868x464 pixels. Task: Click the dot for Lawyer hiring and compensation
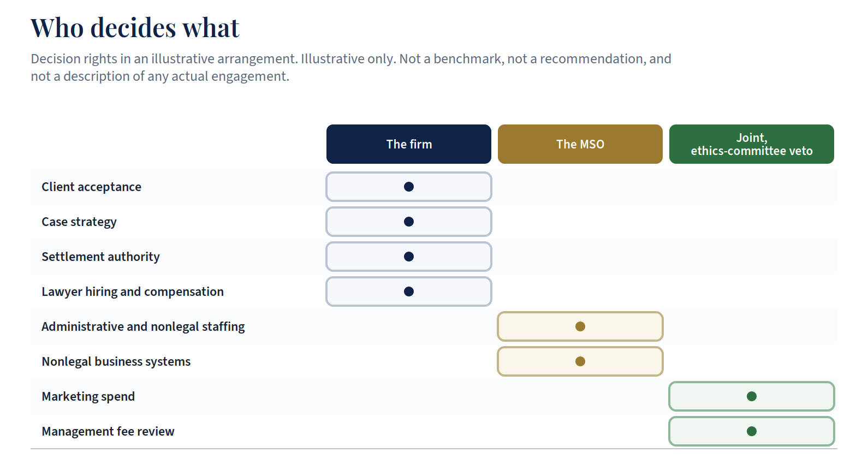pos(409,292)
